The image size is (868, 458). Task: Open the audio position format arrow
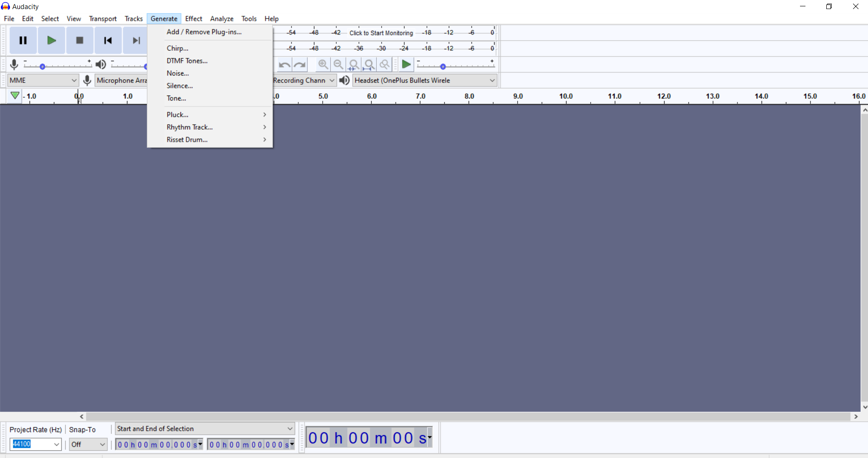tap(430, 438)
